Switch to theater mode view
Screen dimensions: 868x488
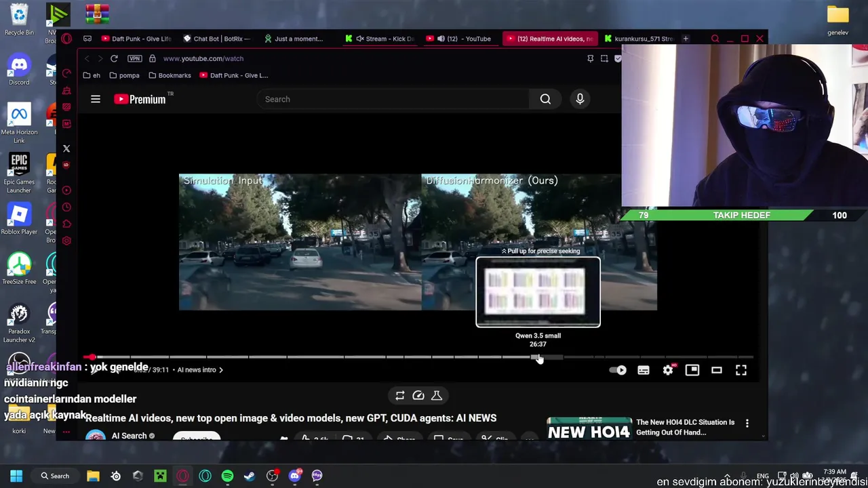point(717,370)
